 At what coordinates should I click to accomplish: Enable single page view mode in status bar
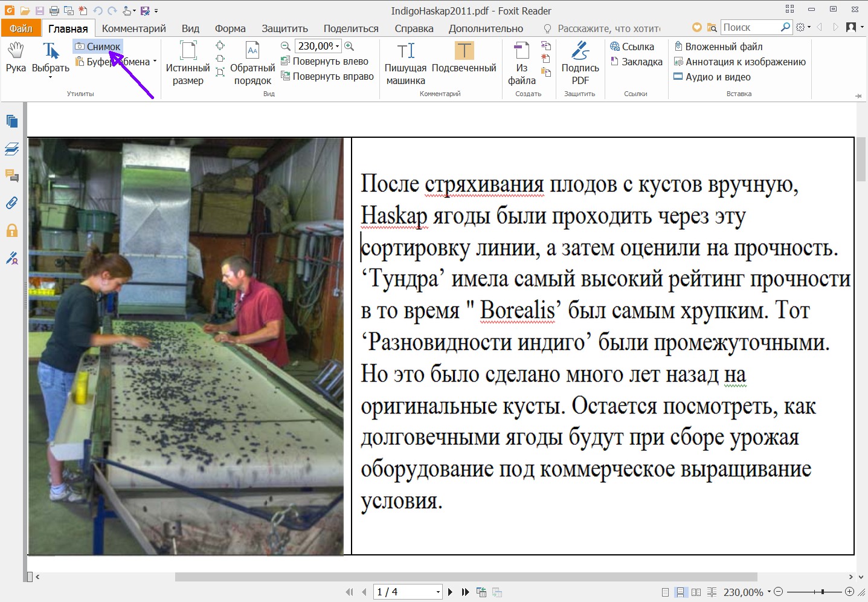665,592
